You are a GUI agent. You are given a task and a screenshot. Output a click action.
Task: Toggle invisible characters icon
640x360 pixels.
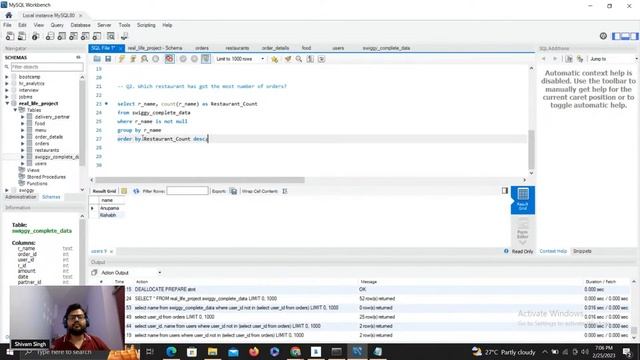pyautogui.click(x=310, y=59)
